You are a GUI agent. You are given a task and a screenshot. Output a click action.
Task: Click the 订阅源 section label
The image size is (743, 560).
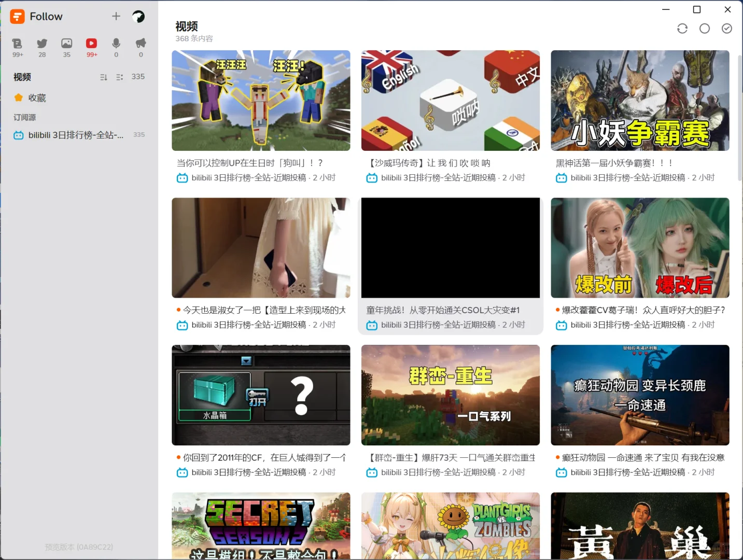pyautogui.click(x=25, y=118)
